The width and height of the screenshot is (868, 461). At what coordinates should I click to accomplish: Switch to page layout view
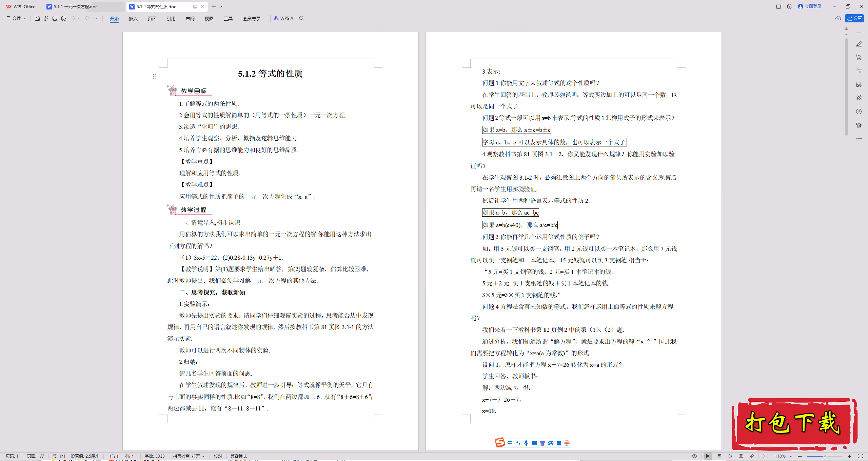708,456
